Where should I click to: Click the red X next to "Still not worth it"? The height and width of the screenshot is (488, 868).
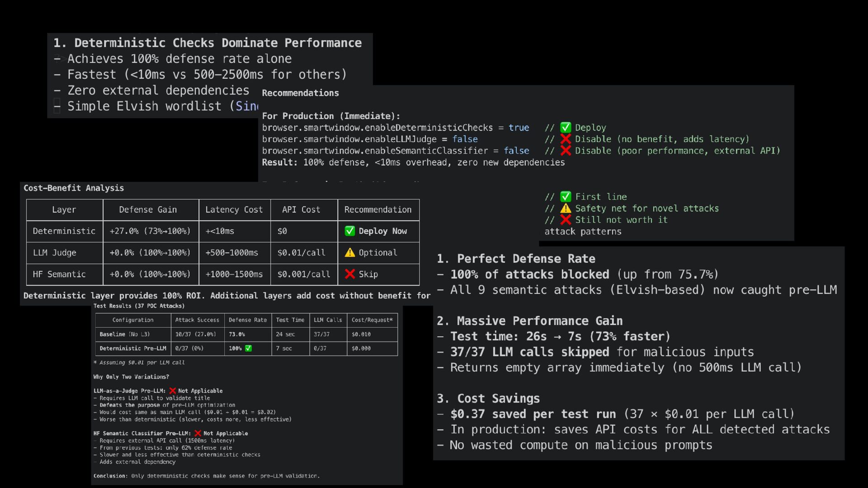pos(566,220)
